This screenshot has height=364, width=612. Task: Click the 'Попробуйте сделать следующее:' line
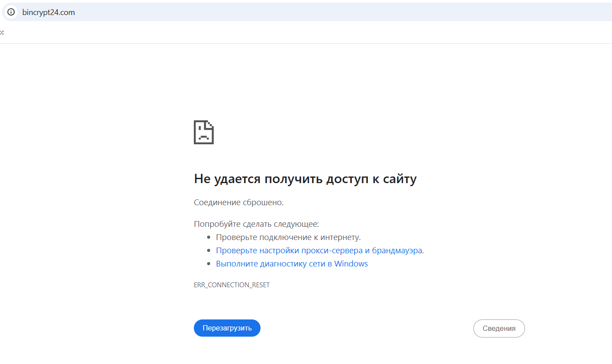click(256, 224)
